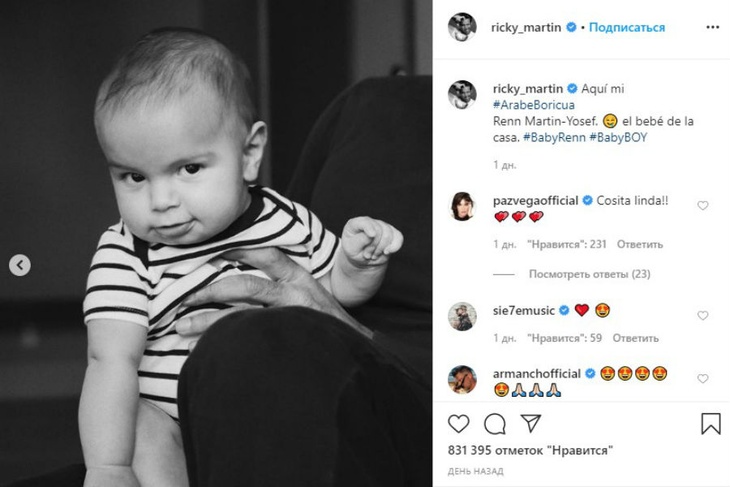Like sie7emusic's comment
730x487 pixels.
703,316
